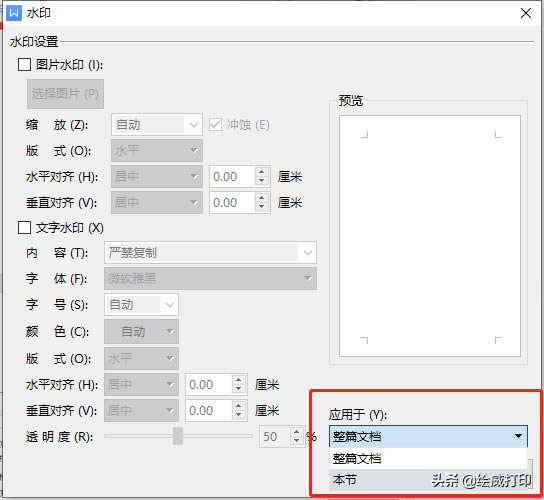Select 整篇文档 in the dropdown list
This screenshot has width=544, height=500.
click(x=428, y=459)
